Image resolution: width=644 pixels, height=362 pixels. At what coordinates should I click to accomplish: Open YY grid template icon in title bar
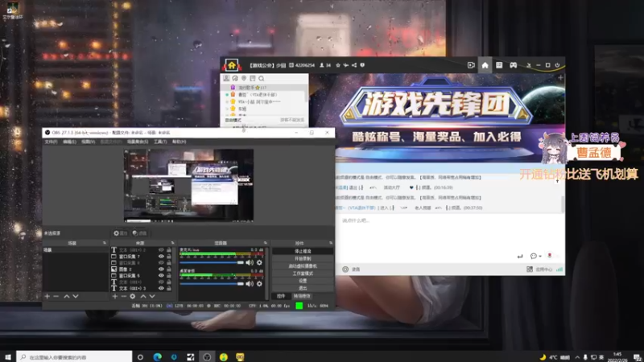(499, 65)
